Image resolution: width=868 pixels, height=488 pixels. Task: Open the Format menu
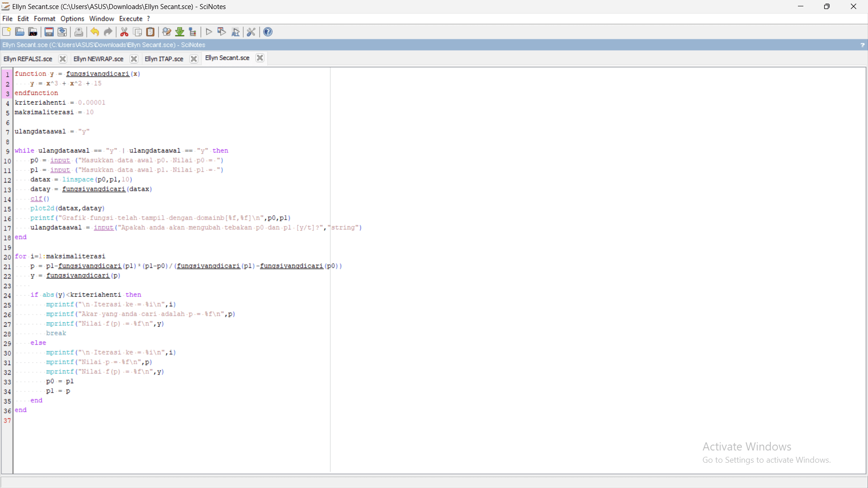[x=44, y=19]
